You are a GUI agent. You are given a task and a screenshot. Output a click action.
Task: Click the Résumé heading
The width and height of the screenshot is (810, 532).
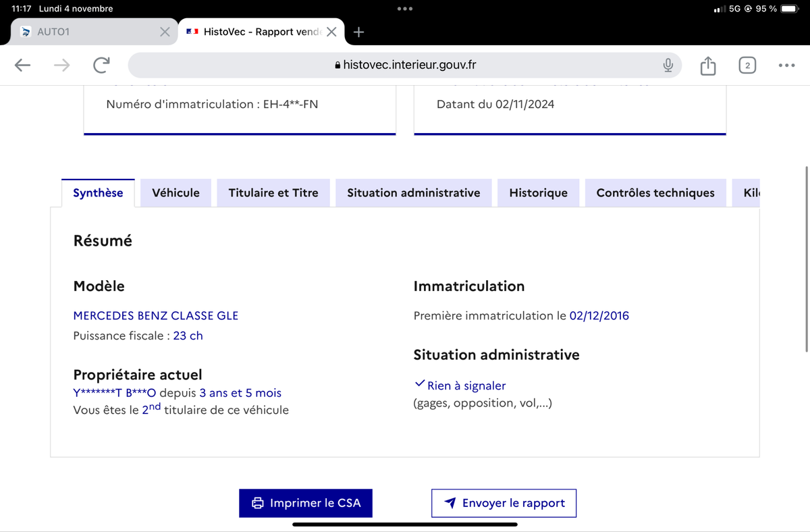(103, 240)
